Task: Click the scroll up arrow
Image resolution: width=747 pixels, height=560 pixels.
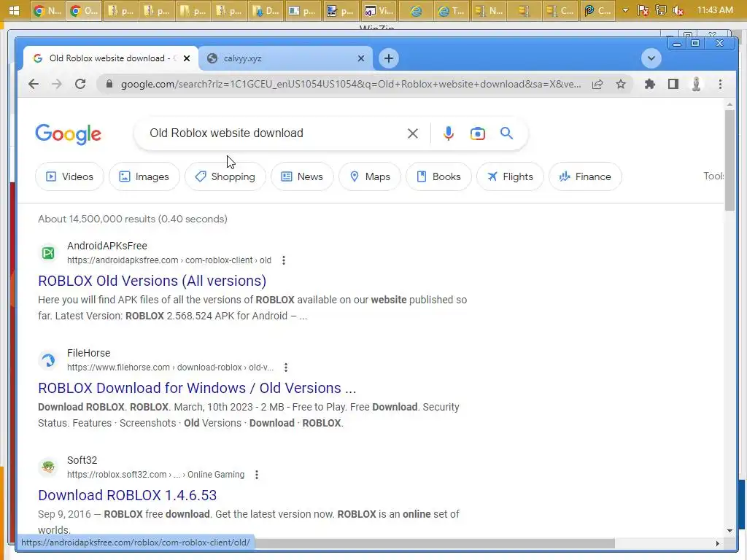Action: 729,104
